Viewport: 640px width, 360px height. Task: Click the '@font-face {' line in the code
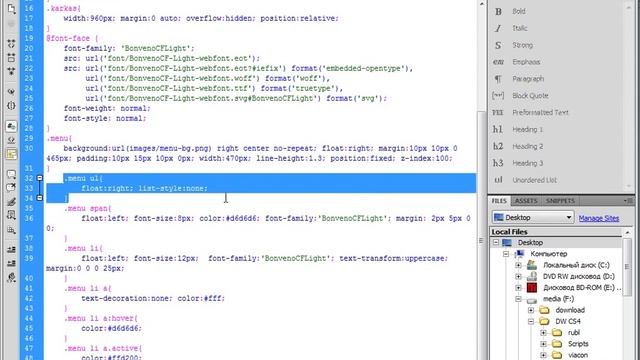pos(72,38)
